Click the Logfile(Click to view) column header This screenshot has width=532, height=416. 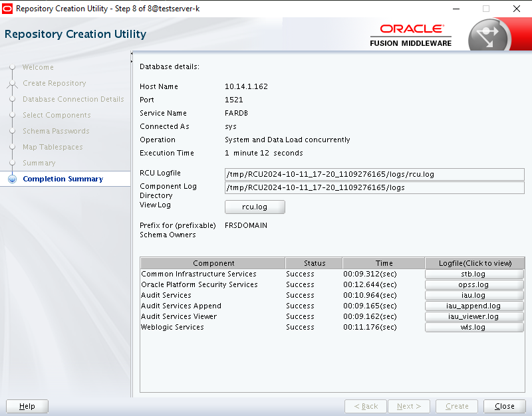[x=475, y=263]
